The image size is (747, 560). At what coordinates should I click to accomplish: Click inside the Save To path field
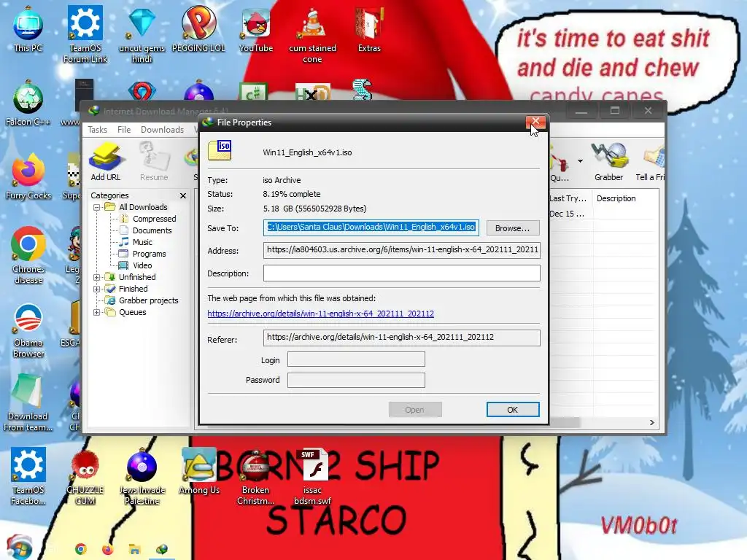[x=371, y=227]
